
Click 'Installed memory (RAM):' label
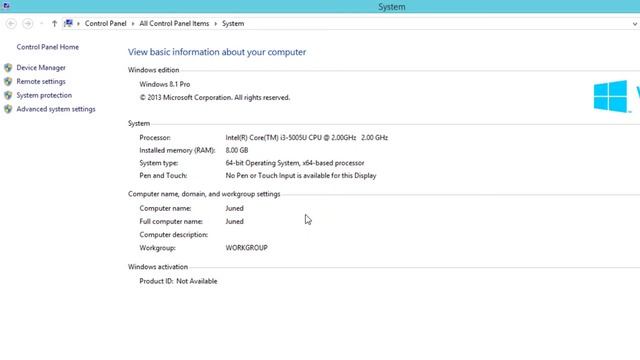(x=177, y=150)
